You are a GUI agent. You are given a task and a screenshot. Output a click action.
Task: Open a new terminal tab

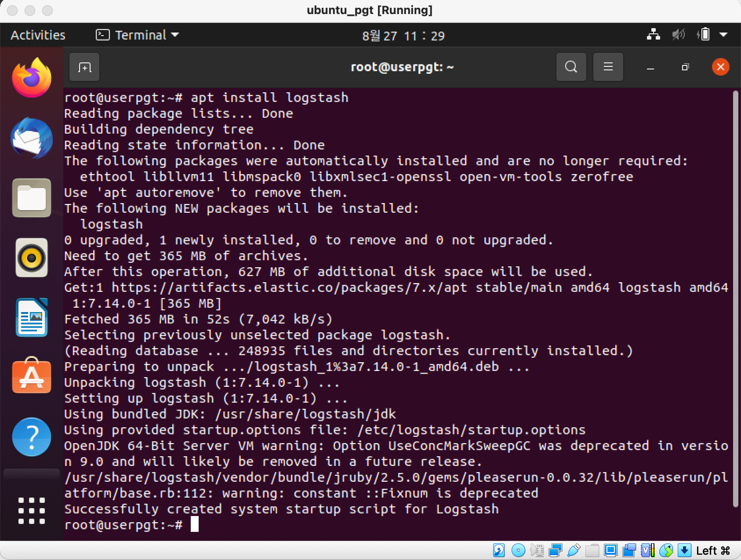coord(84,67)
